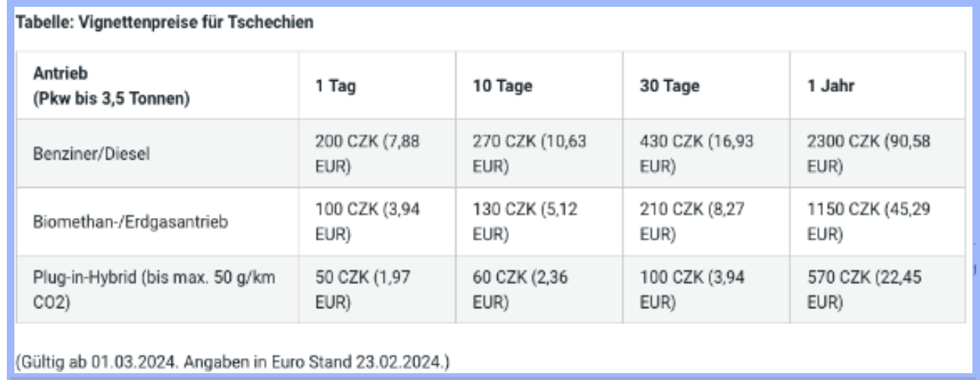This screenshot has height=380, width=980.
Task: Click the '60 CZK (2,36 EUR)' cell
Action: tap(540, 290)
